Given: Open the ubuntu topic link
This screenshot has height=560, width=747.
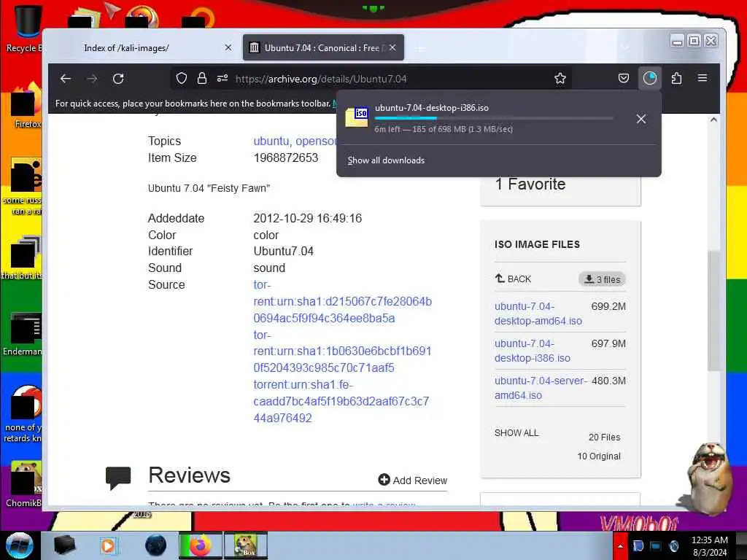Looking at the screenshot, I should (271, 141).
